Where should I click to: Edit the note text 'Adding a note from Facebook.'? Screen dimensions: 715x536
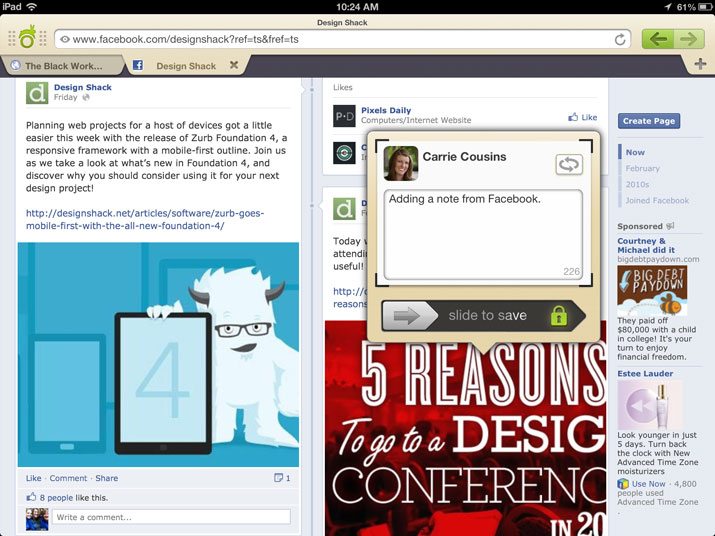coord(483,234)
